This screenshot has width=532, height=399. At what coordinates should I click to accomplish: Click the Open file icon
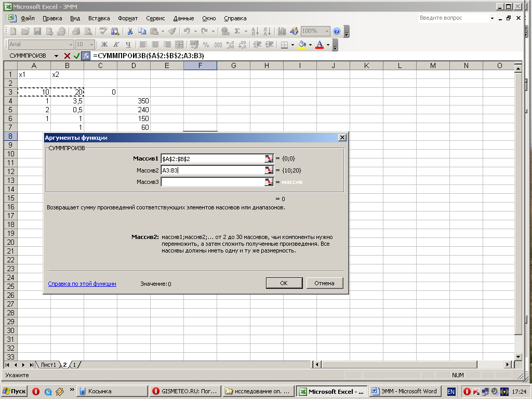coord(25,31)
